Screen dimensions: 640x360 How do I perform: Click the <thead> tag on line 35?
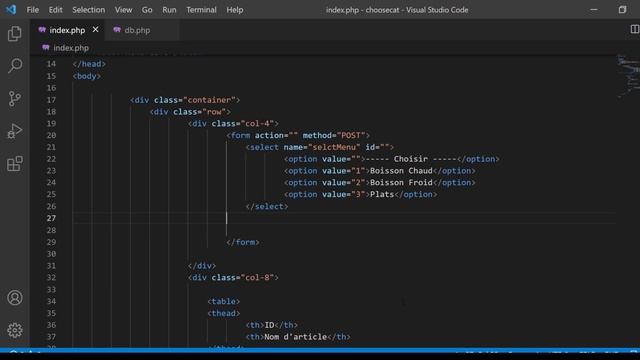point(224,313)
